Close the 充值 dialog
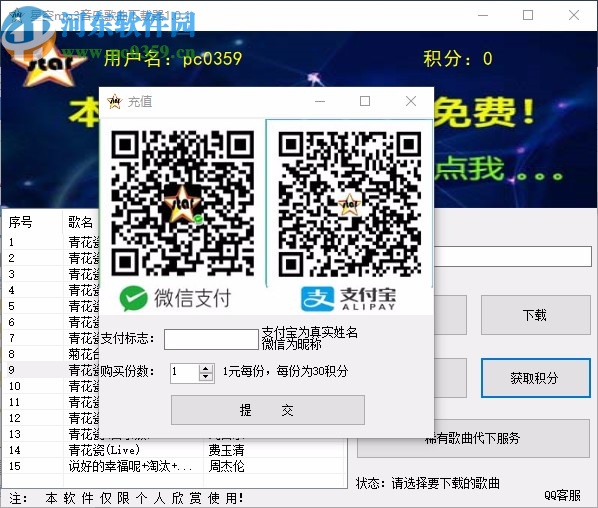This screenshot has width=598, height=508. tap(411, 101)
